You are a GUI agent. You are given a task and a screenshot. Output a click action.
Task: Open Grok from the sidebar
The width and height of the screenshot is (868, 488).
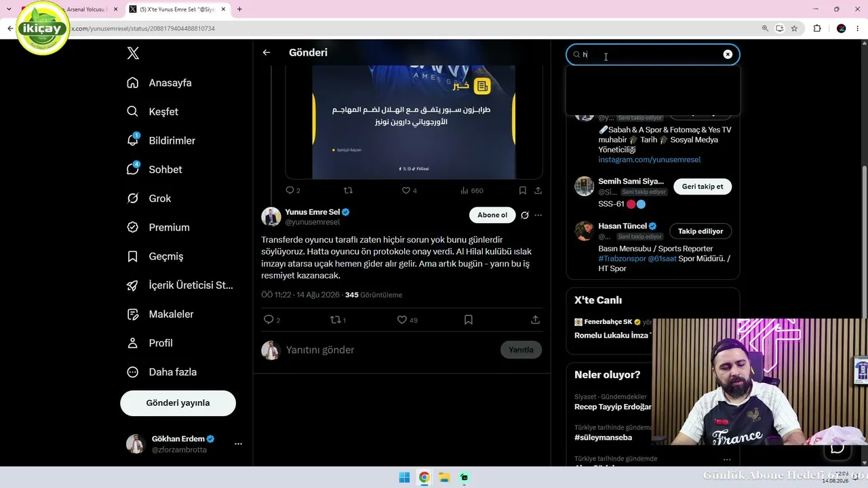pyautogui.click(x=149, y=199)
